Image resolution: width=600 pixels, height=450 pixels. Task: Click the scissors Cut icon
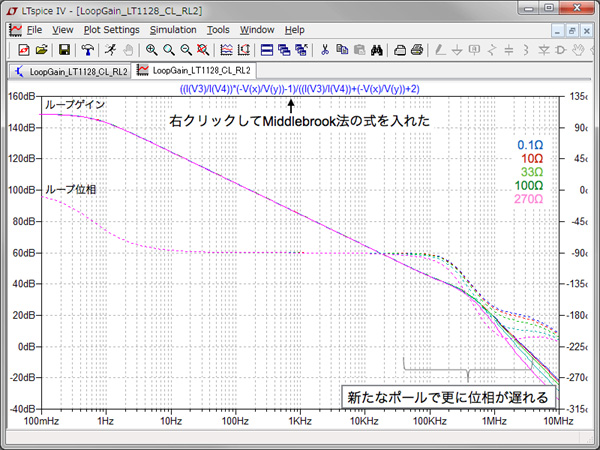[x=325, y=49]
